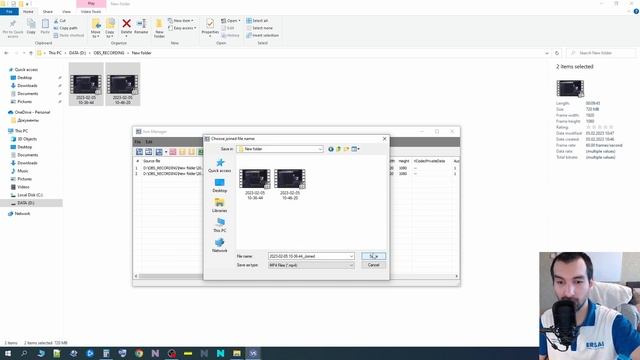Click New folder in the ribbon

(x=159, y=29)
